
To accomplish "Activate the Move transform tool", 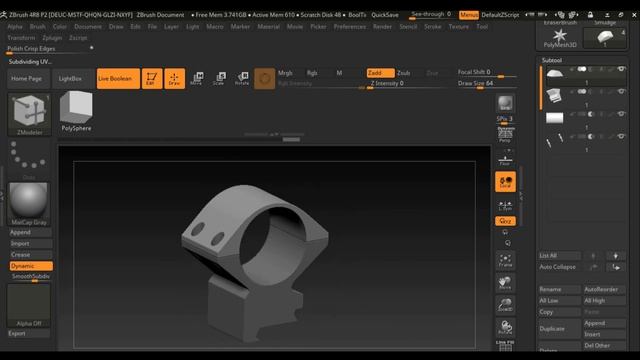I will 197,78.
